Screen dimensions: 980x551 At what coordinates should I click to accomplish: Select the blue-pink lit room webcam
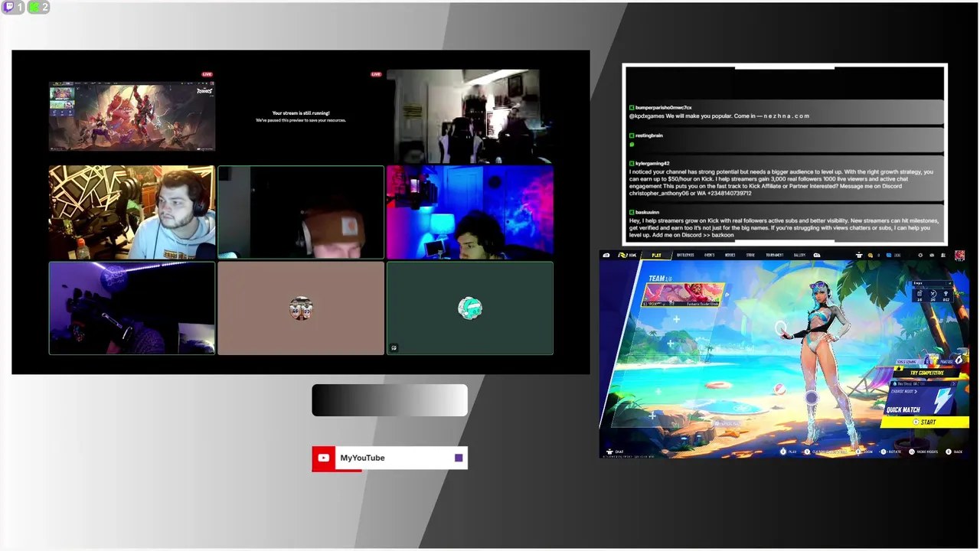pyautogui.click(x=469, y=212)
